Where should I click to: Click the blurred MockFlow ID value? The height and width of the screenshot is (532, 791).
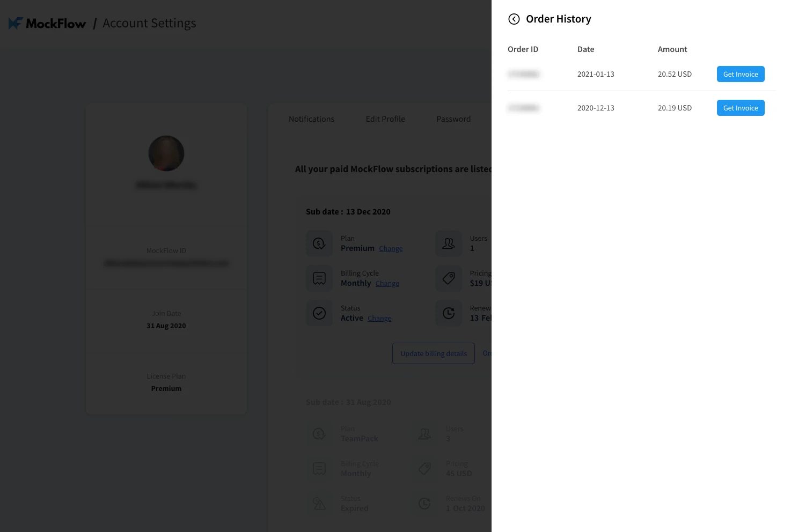click(166, 263)
